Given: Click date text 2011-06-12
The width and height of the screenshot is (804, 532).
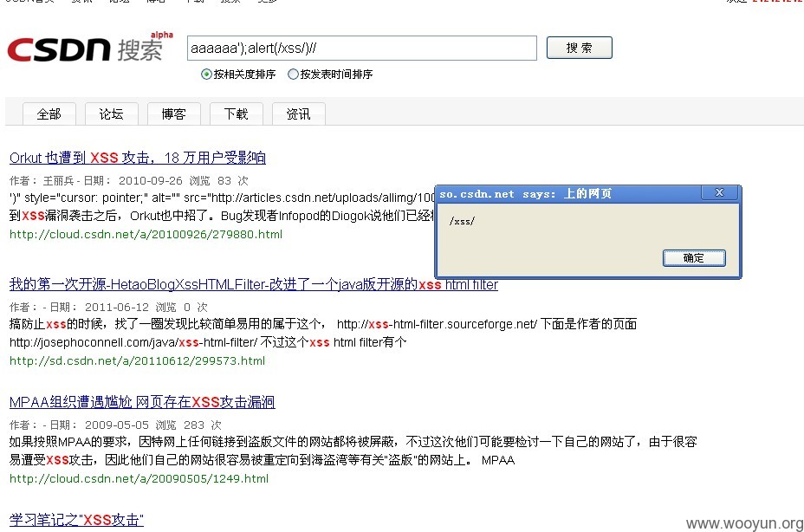Looking at the screenshot, I should (x=116, y=308).
